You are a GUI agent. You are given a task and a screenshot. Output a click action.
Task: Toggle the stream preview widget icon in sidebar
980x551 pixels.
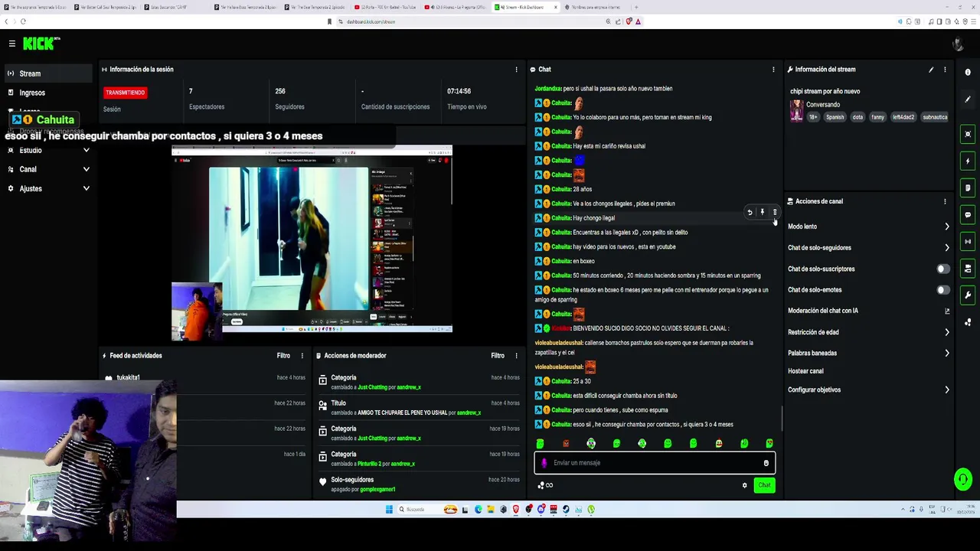[968, 135]
